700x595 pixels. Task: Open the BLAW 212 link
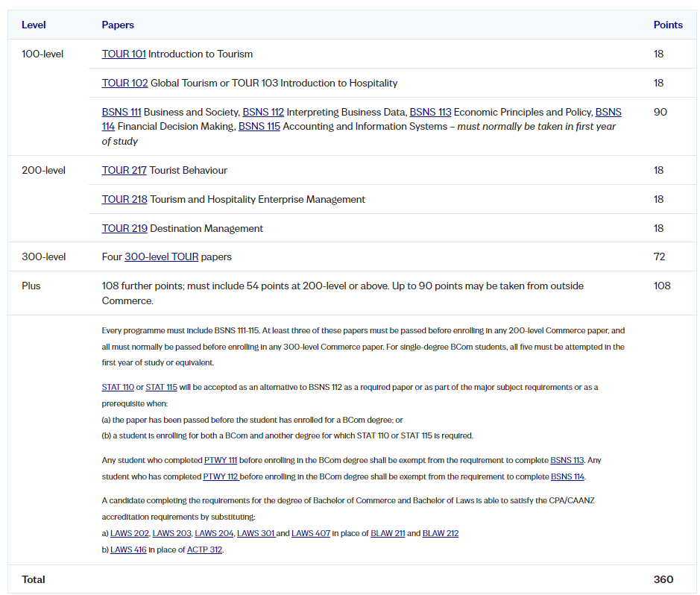(440, 533)
